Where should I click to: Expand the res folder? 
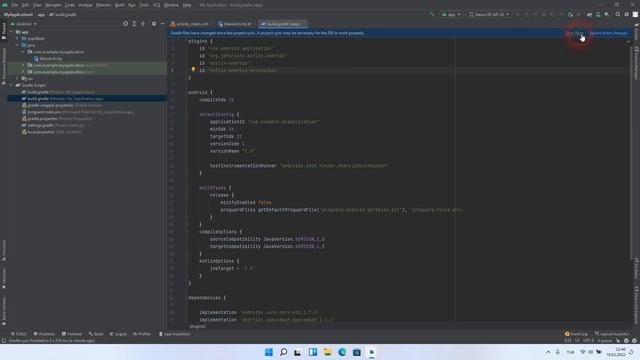(x=18, y=78)
